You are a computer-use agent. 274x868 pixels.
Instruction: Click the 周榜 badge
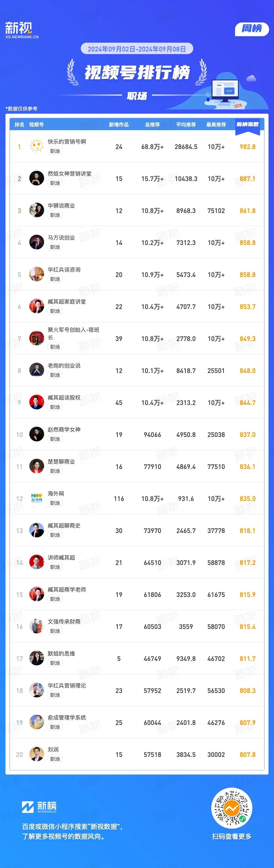click(x=252, y=29)
